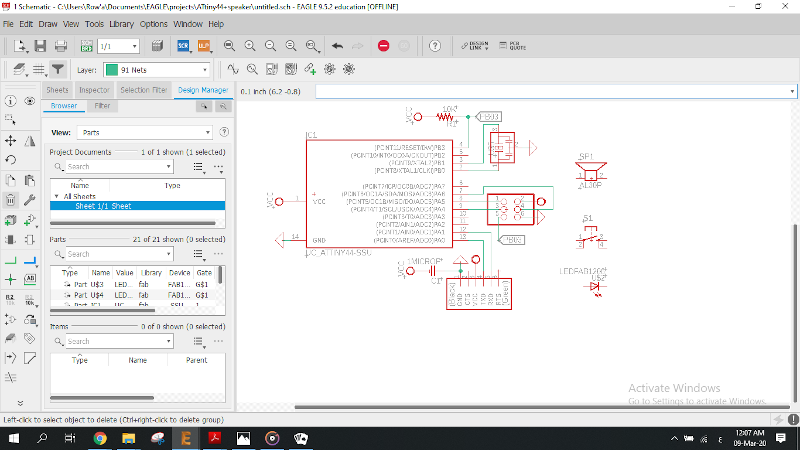Viewport: 800px width, 450px height.
Task: Open File Explorer from taskbar
Action: 129,438
